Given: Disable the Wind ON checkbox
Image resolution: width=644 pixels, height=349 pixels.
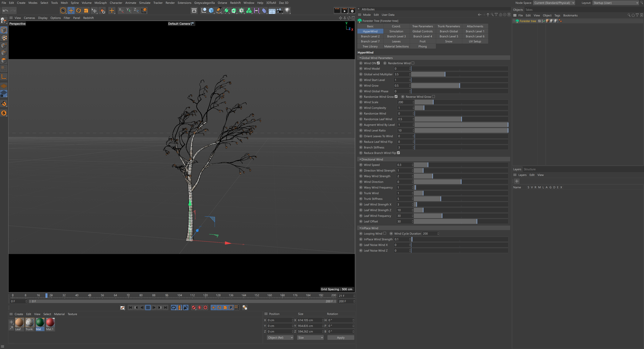Looking at the screenshot, I should click(378, 63).
